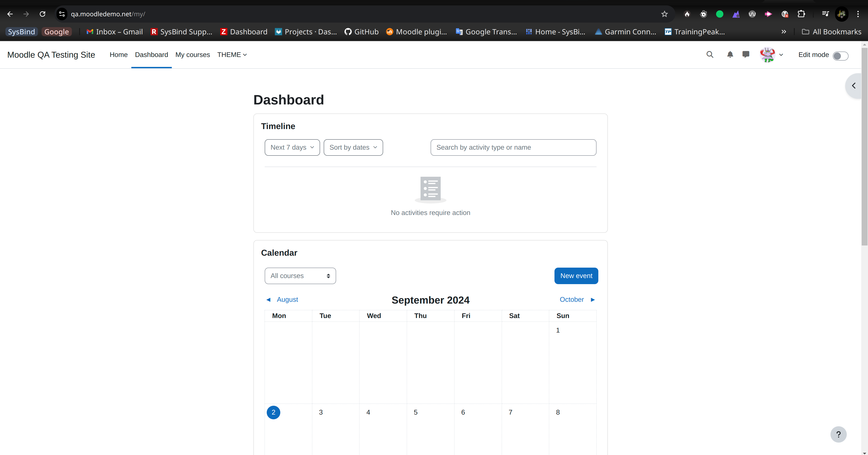
Task: Open the Moodle search magnifier icon
Action: (710, 55)
